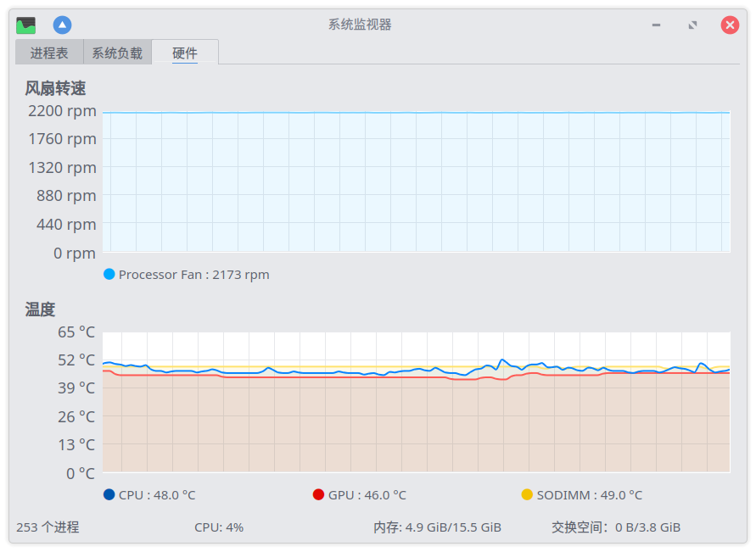Minimize the 系统监视器 window
This screenshot has width=756, height=552.
coord(656,25)
